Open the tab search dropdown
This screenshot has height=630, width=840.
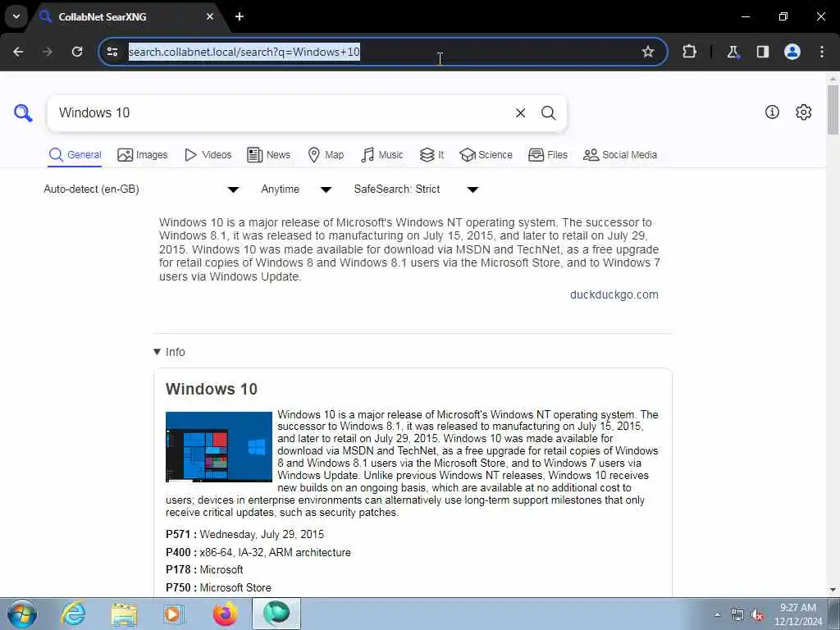tap(16, 16)
